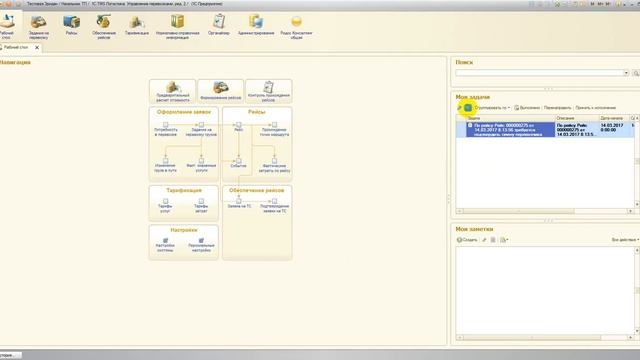Viewport: 640px width, 360px height.
Task: Sort by the Задача column header
Action: pyautogui.click(x=510, y=118)
